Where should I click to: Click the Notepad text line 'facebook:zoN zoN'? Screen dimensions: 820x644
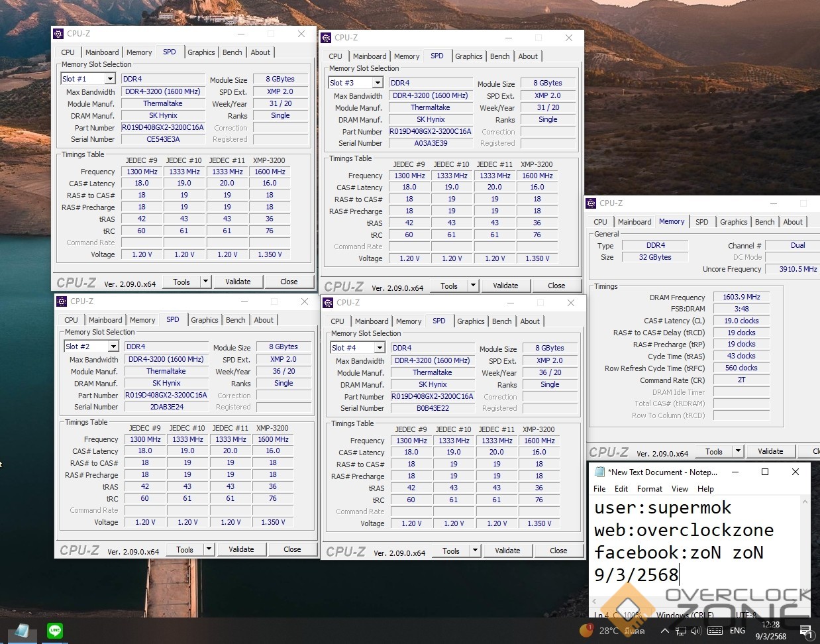coord(678,553)
